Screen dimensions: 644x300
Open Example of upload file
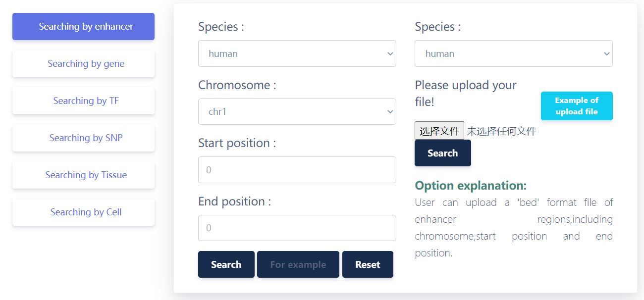pos(576,106)
